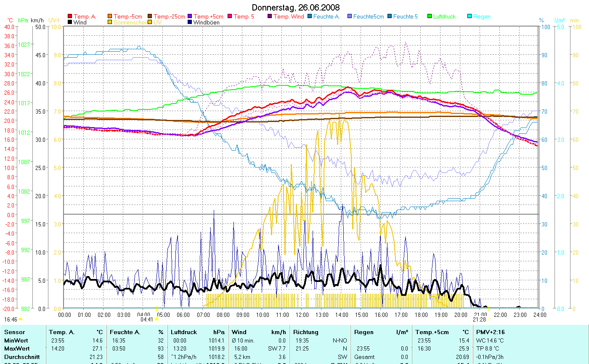Click the brown Temp.-25cm legend square
This screenshot has height=364, width=589.
click(x=150, y=17)
